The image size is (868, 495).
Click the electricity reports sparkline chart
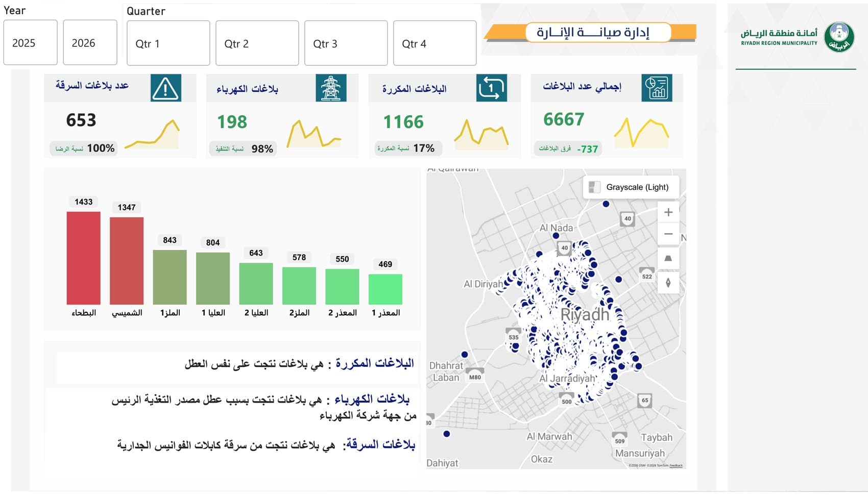point(314,134)
